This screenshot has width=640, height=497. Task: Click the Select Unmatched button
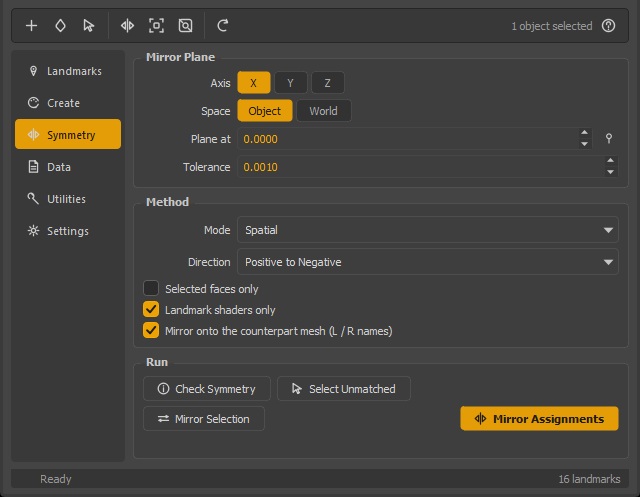(344, 388)
